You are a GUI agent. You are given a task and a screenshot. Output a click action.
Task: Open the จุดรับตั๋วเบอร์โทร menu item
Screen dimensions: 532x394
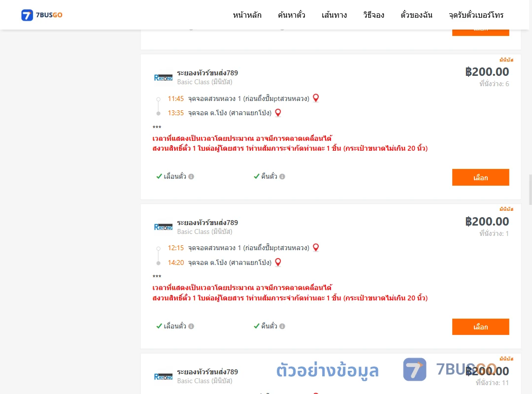(476, 15)
